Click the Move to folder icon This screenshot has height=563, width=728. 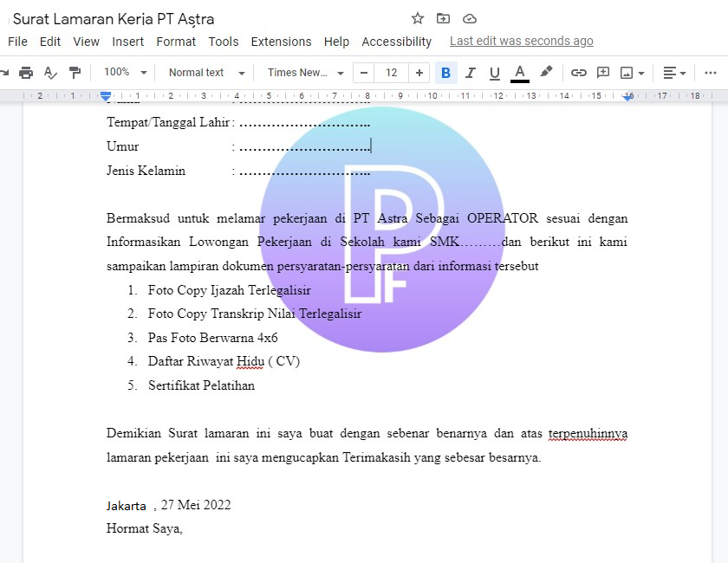tap(443, 18)
